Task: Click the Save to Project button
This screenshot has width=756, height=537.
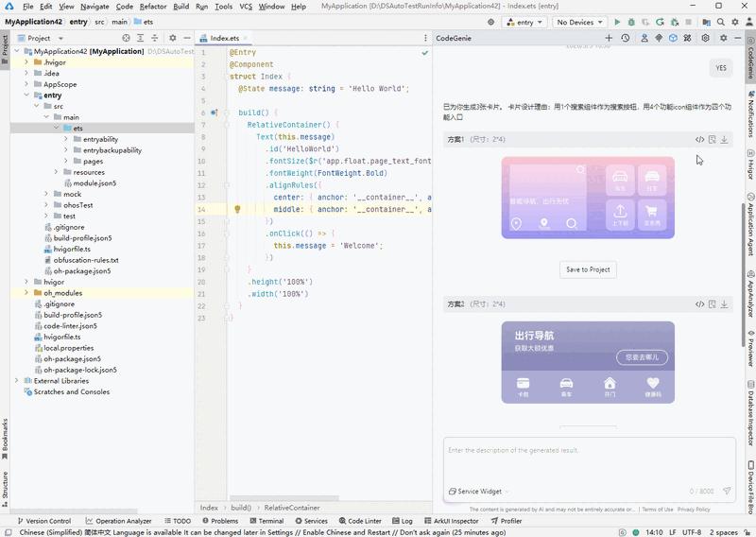Action: 588,269
